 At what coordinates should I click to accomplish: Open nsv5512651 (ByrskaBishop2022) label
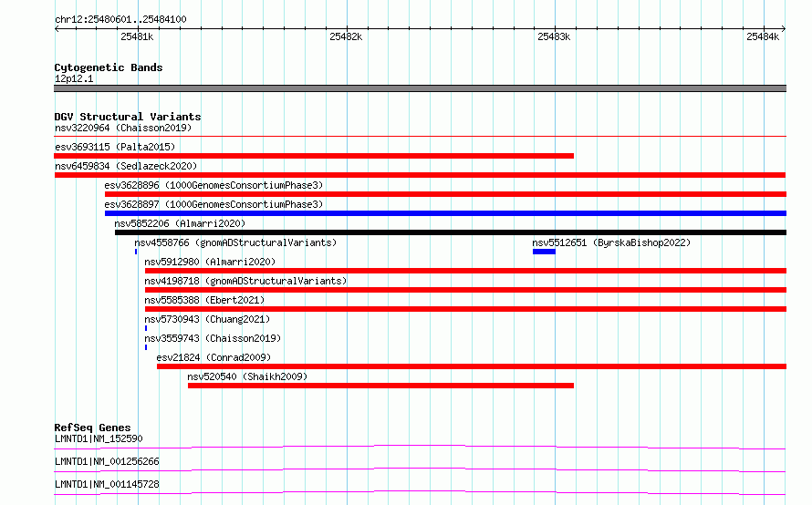pyautogui.click(x=611, y=242)
